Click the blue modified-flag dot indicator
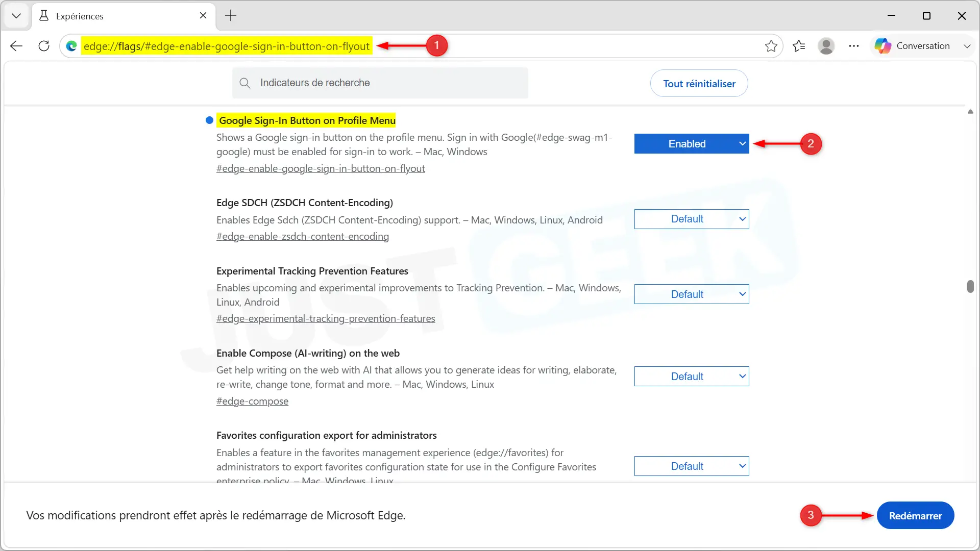 209,120
